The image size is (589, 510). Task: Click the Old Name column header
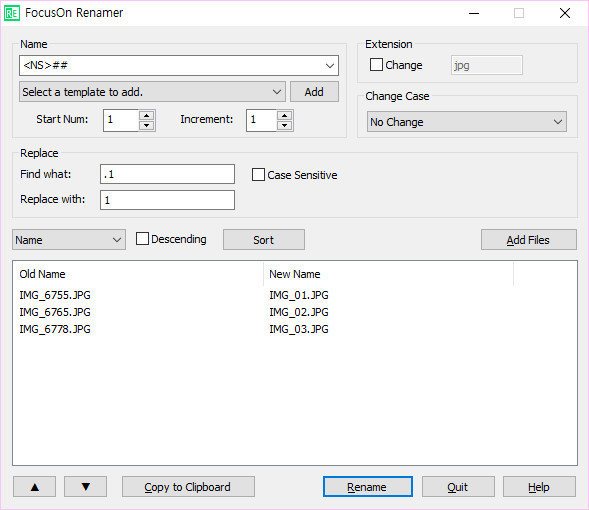[138, 274]
